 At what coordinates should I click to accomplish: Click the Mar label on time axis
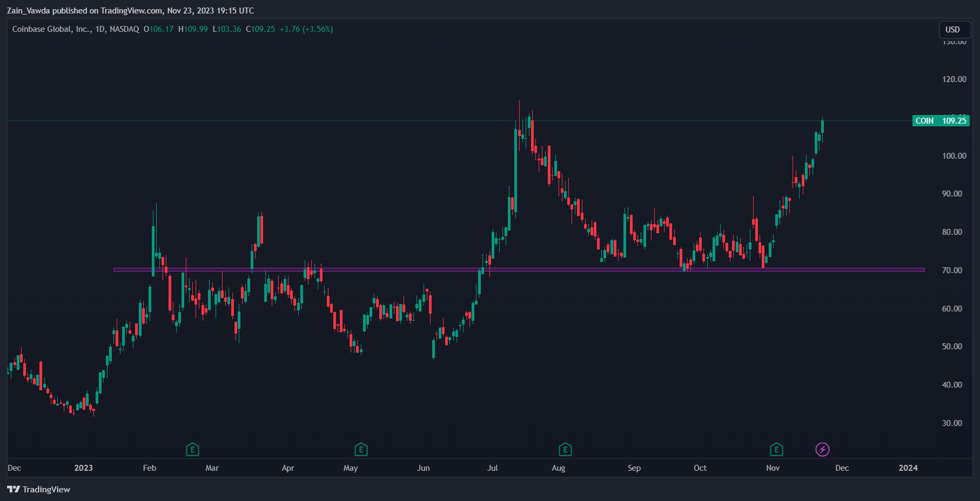[x=212, y=468]
